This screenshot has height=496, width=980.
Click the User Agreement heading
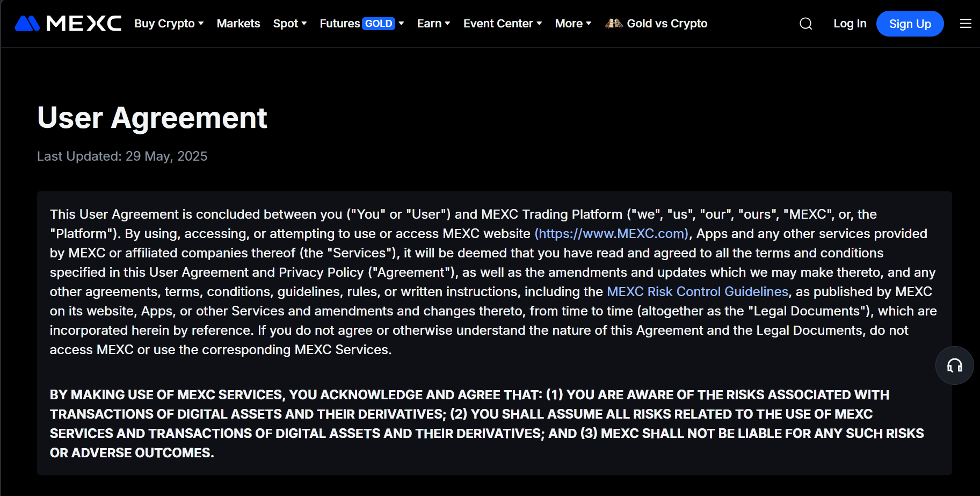(x=152, y=118)
